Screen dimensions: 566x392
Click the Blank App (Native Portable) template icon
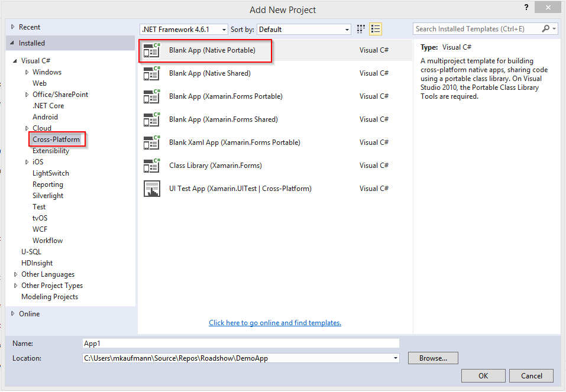pyautogui.click(x=152, y=51)
